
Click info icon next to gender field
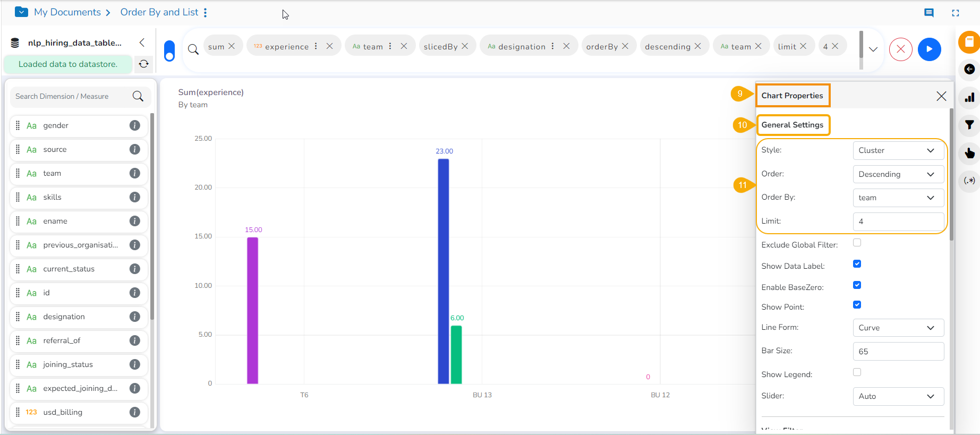135,125
